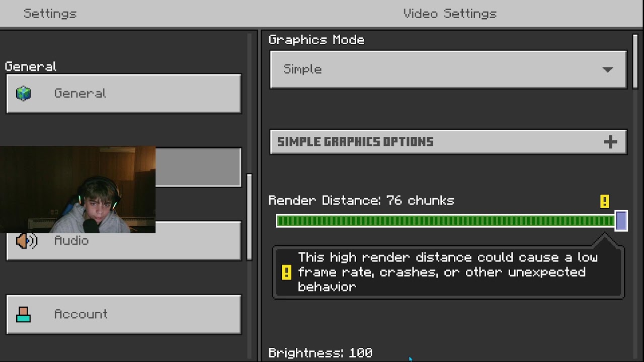This screenshot has width=644, height=362.
Task: Select the highlighted tab behind the webcam
Action: [x=199, y=167]
